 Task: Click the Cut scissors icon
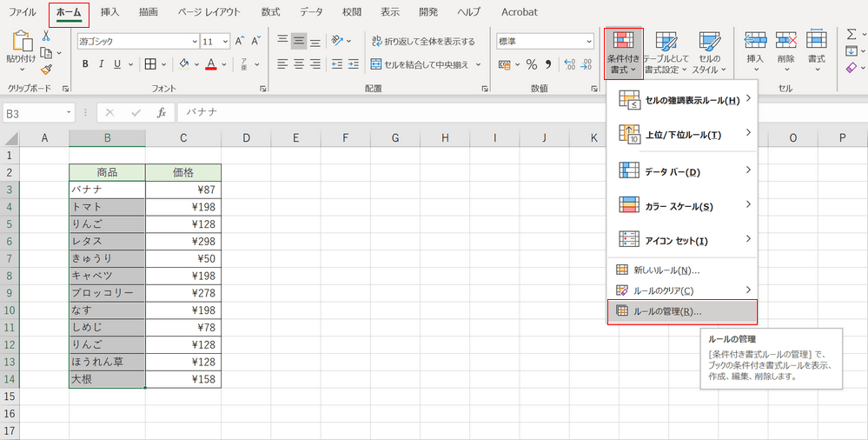click(x=46, y=36)
